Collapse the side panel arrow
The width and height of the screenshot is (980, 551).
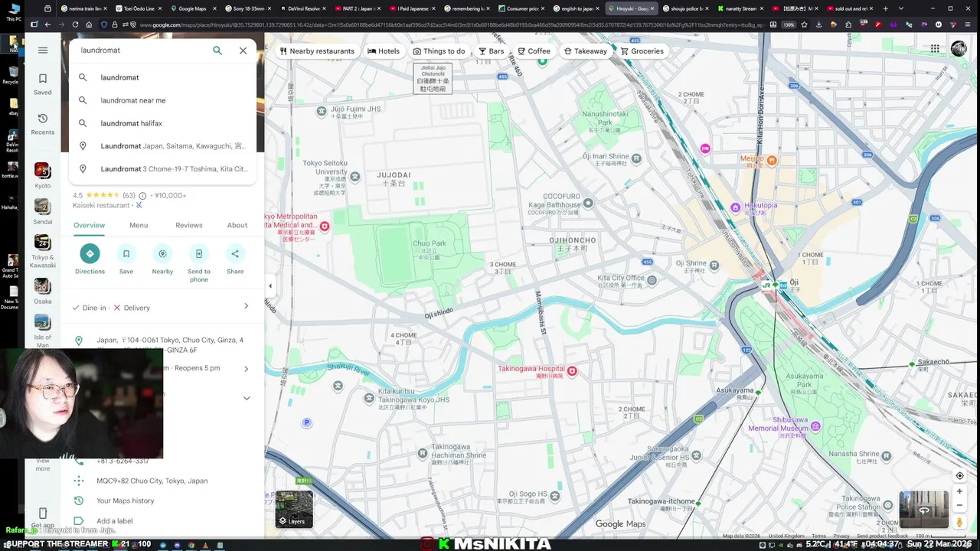click(x=269, y=286)
